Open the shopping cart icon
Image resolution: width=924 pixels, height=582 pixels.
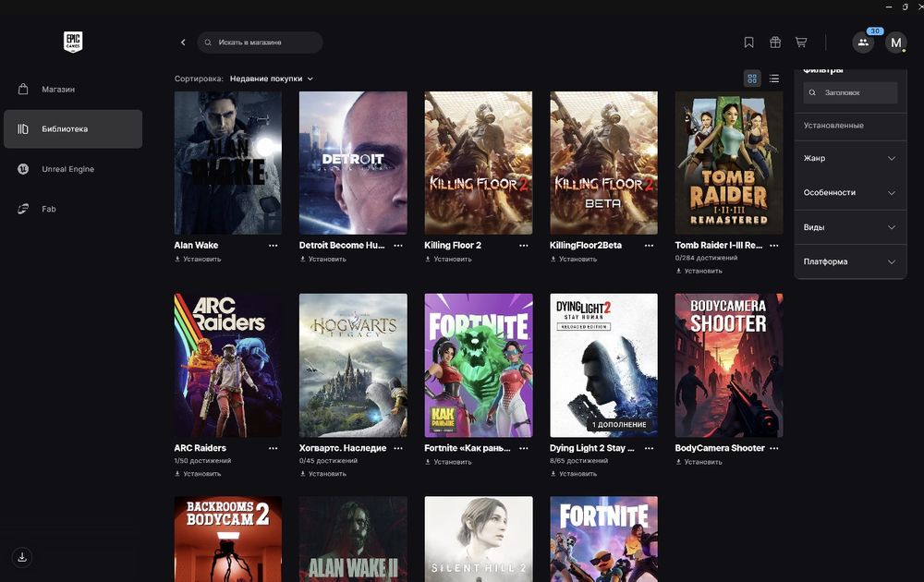pyautogui.click(x=801, y=42)
